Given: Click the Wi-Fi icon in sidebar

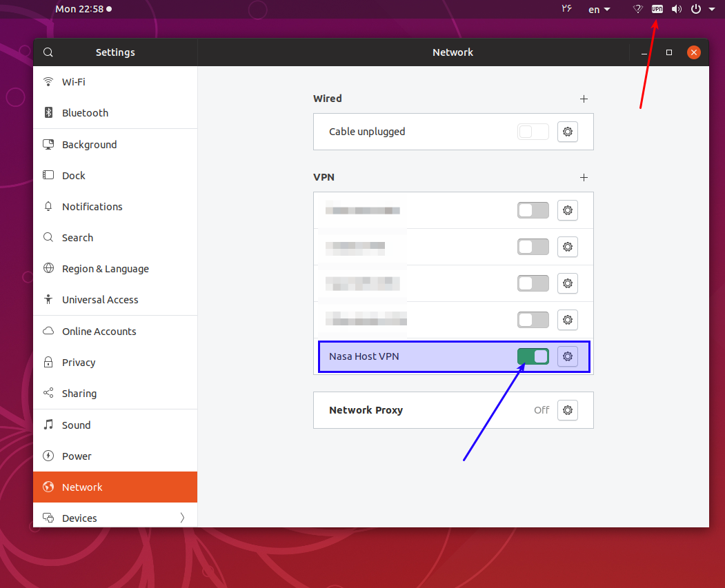Looking at the screenshot, I should point(48,82).
